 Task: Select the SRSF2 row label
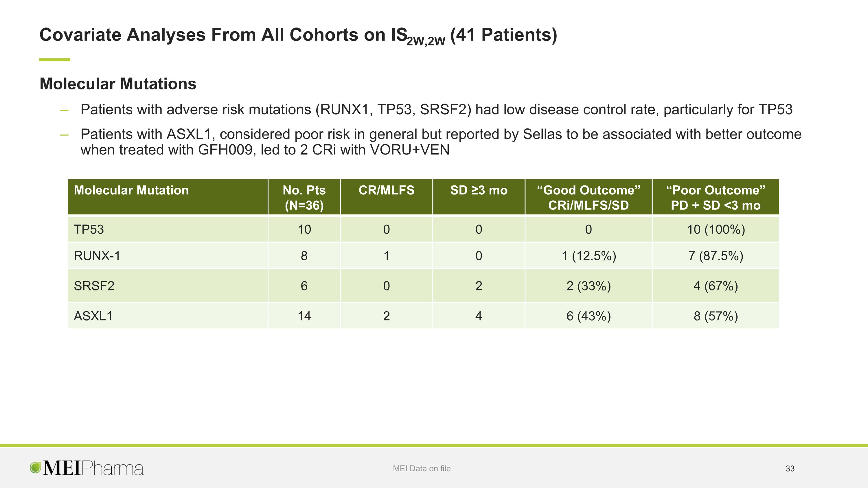tap(94, 286)
